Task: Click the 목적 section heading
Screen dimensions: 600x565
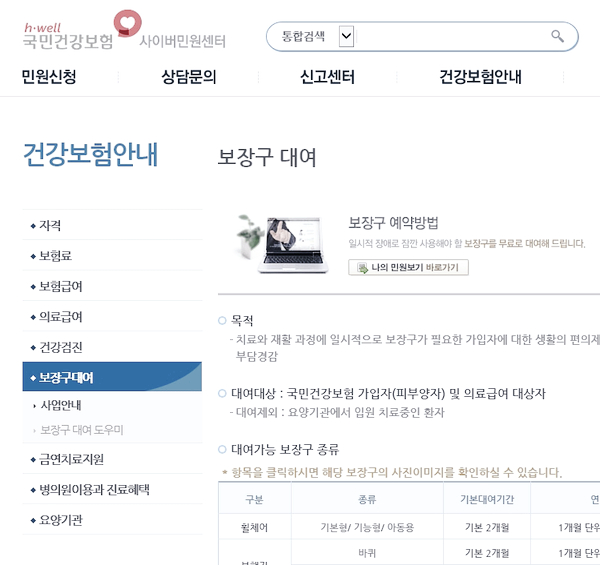Action: (242, 320)
